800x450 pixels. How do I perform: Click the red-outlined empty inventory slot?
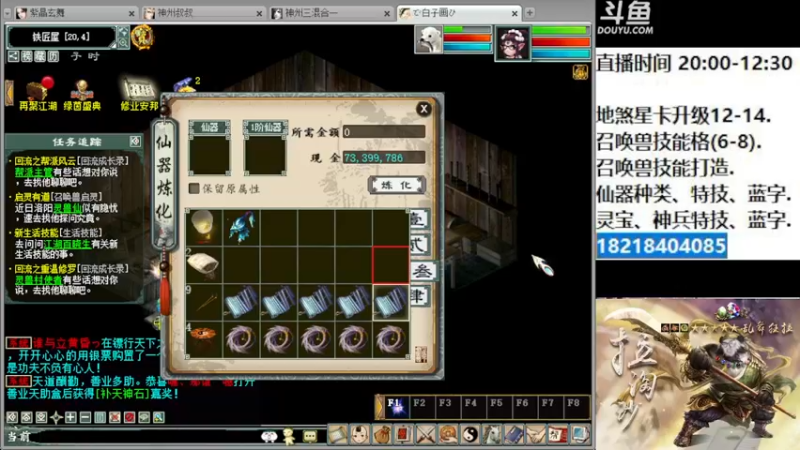391,264
